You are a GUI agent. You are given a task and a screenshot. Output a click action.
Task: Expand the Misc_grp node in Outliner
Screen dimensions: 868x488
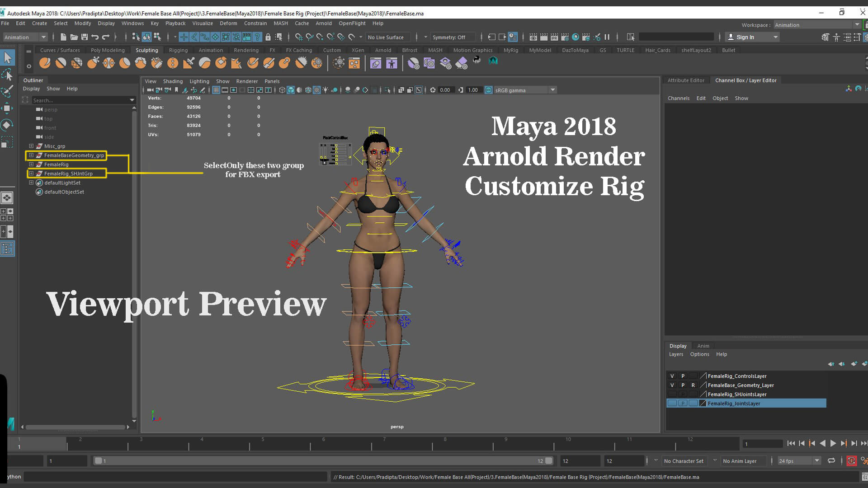[x=31, y=146]
